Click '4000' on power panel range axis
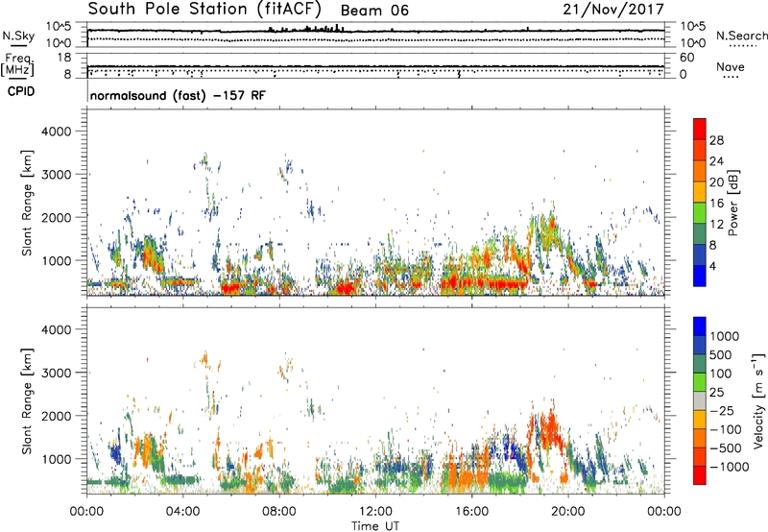The height and width of the screenshot is (532, 768). (x=56, y=132)
